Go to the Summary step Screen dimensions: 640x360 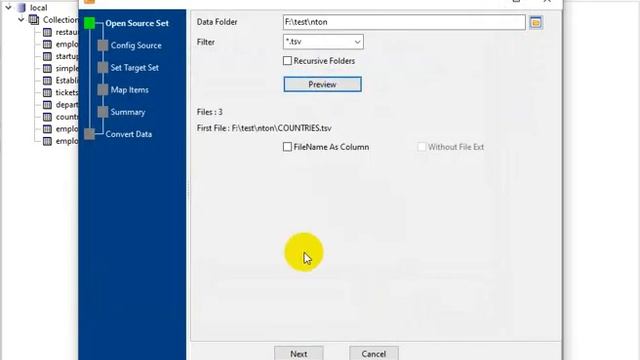128,112
